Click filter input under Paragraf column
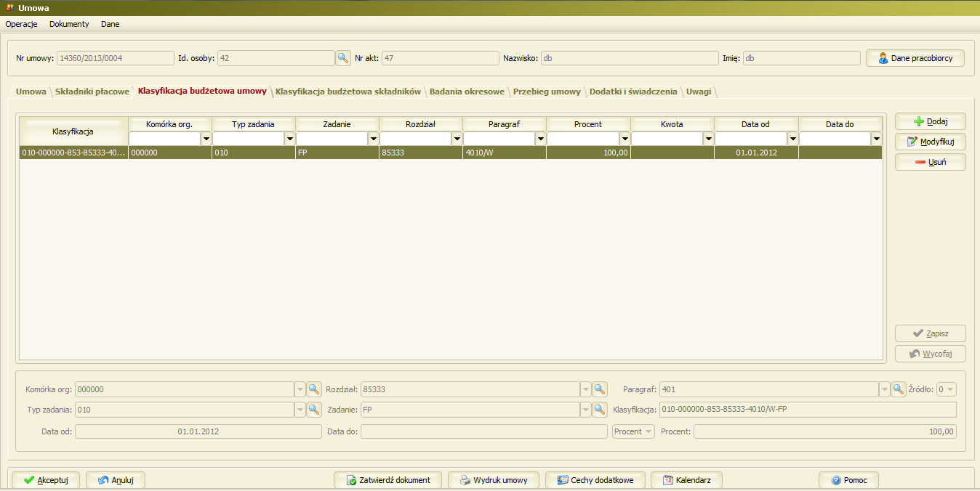980x491 pixels. click(x=499, y=139)
